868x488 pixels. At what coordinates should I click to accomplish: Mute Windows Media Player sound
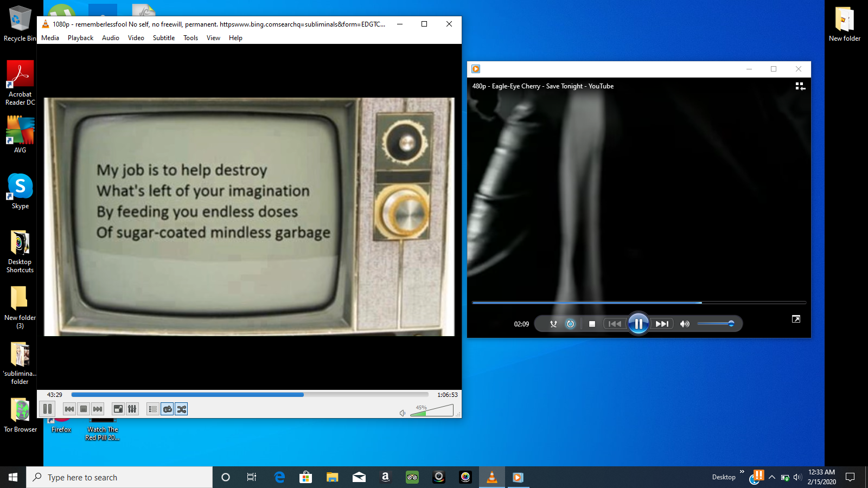point(685,324)
